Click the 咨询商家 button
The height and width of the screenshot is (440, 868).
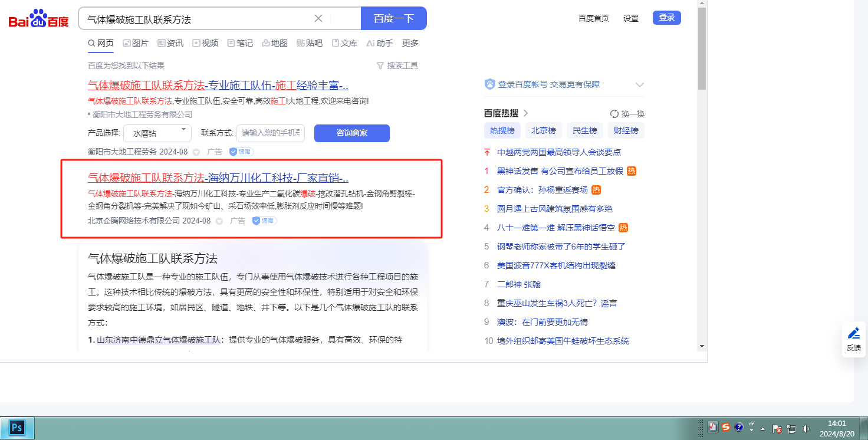352,133
